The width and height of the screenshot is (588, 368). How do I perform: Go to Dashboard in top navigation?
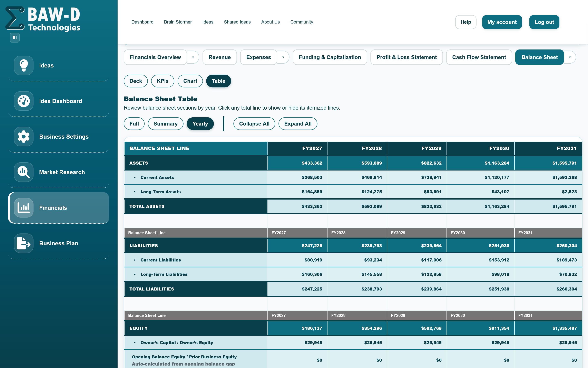coord(142,22)
